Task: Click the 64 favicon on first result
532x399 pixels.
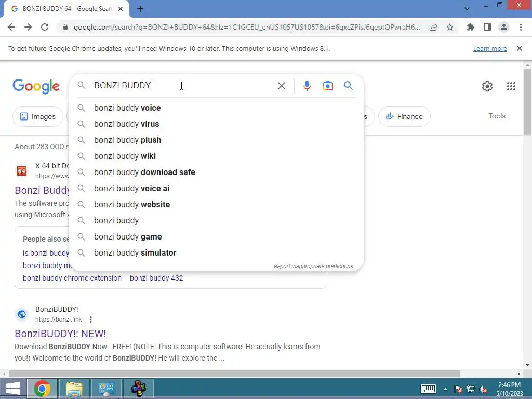Action: [x=22, y=171]
